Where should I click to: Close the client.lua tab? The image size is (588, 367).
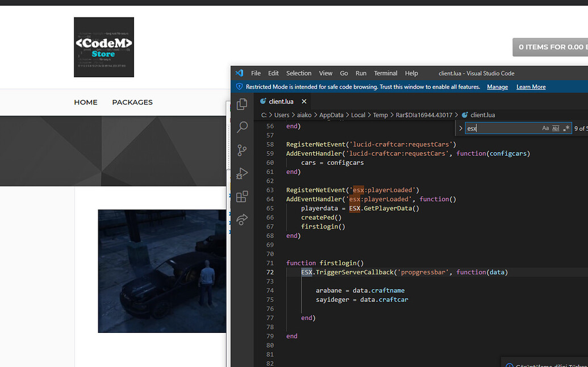304,102
